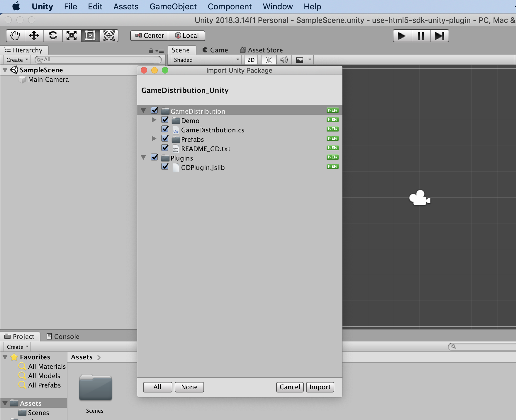The width and height of the screenshot is (516, 420).
Task: Select the Hand tool in toolbar
Action: click(x=15, y=36)
